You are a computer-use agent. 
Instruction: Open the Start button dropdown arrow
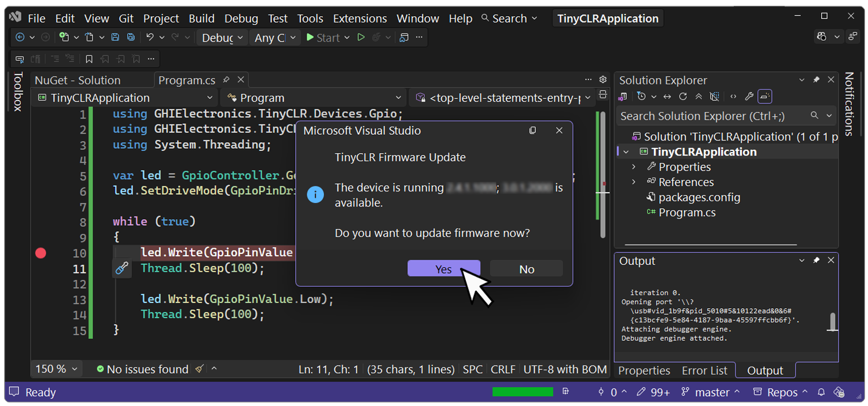click(347, 38)
